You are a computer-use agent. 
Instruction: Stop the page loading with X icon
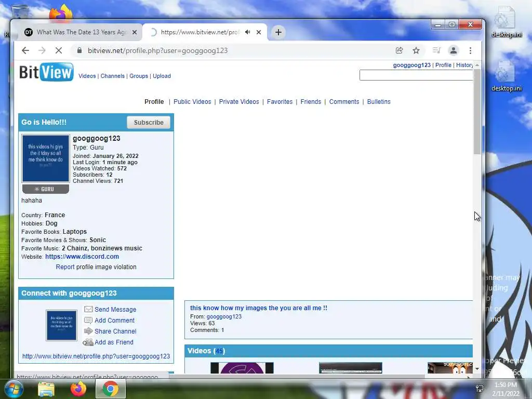59,50
